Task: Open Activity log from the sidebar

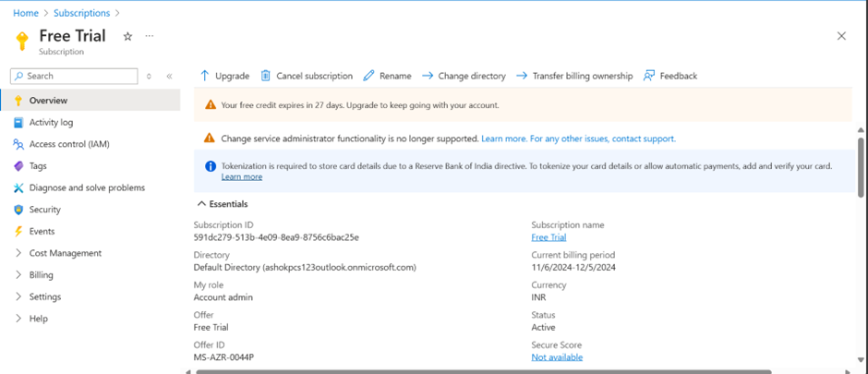Action: pos(51,122)
